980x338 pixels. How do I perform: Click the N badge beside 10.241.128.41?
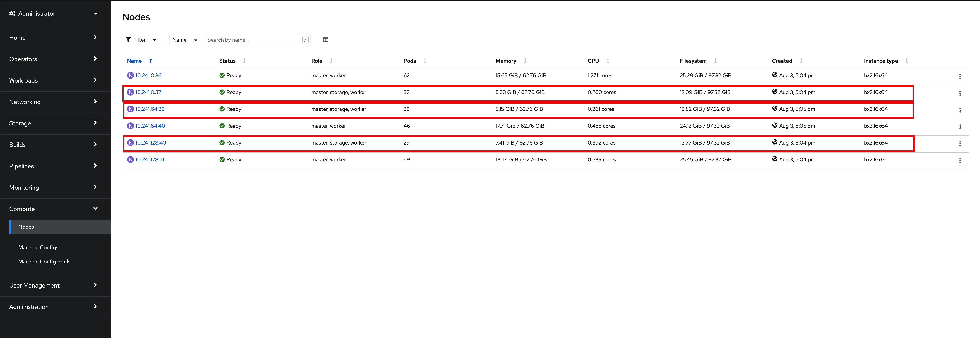pyautogui.click(x=131, y=159)
